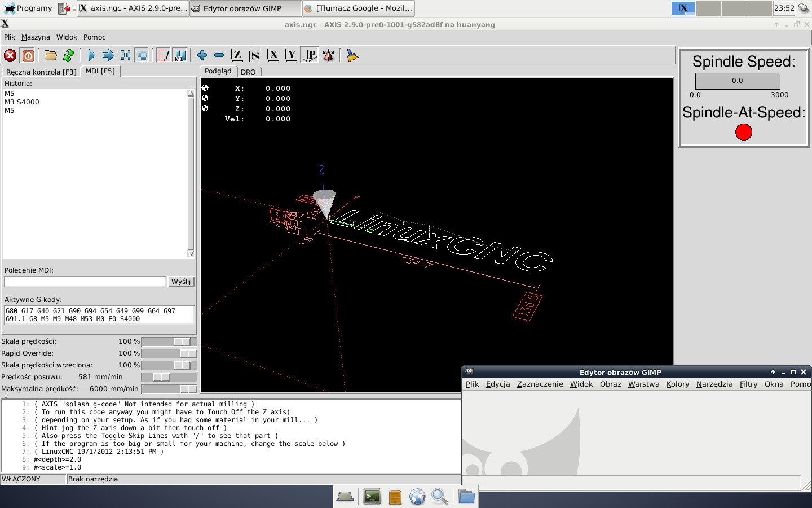Clear live plot with broom icon
The width and height of the screenshot is (812, 508).
click(352, 55)
